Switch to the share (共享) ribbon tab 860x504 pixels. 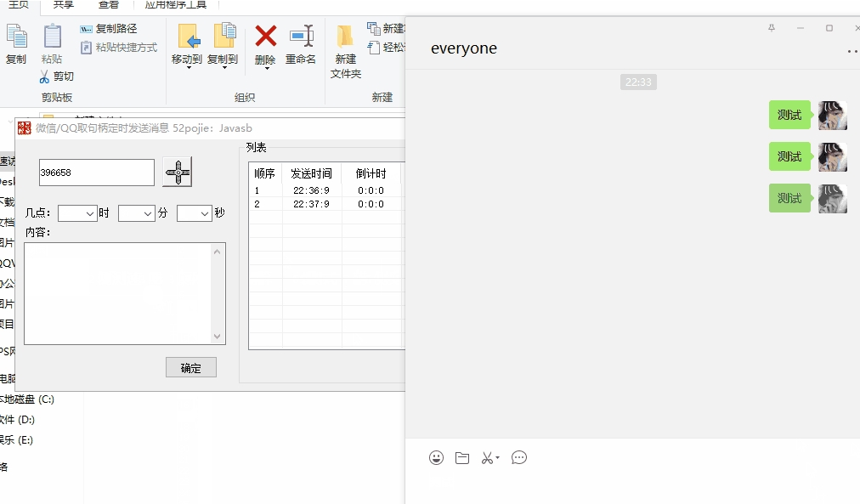(63, 4)
